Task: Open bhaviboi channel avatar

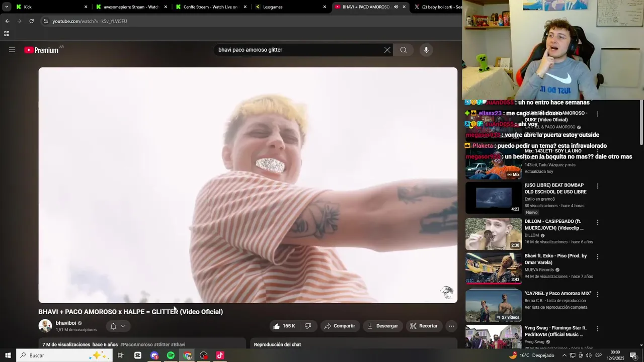Action: (45, 326)
